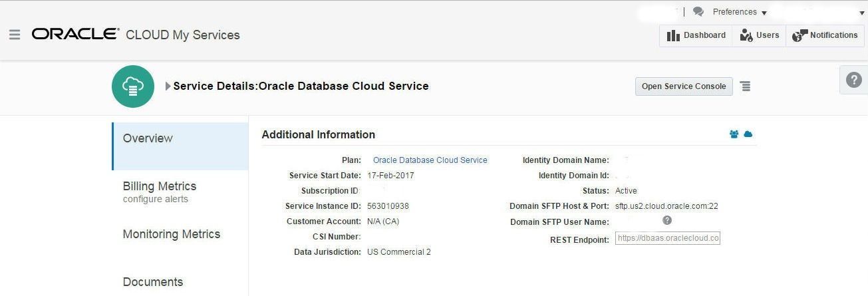Click the Oracle Cloud My Services logo
The width and height of the screenshot is (868, 296).
[x=136, y=35]
